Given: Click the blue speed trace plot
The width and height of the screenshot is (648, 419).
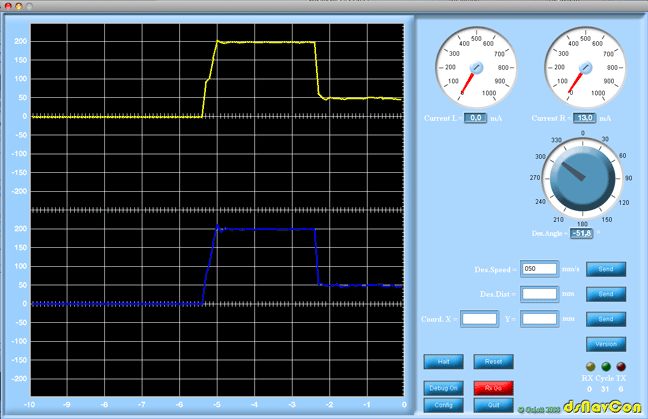Looking at the screenshot, I should click(x=217, y=304).
